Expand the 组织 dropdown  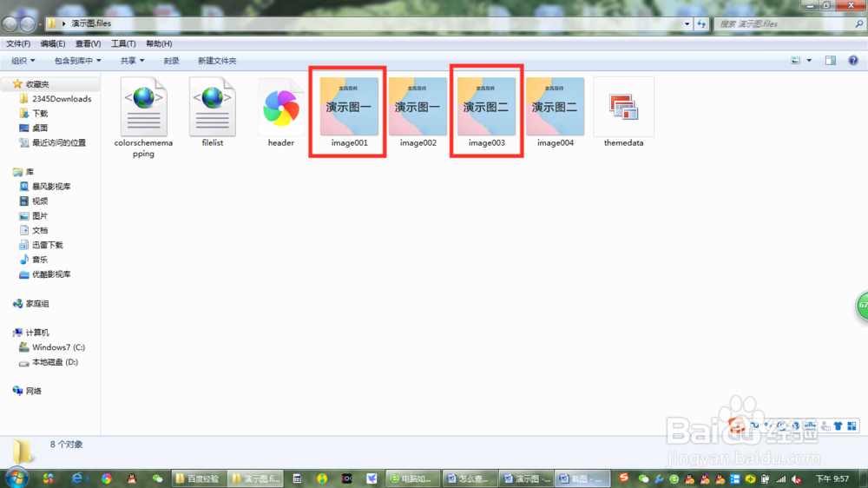[23, 61]
